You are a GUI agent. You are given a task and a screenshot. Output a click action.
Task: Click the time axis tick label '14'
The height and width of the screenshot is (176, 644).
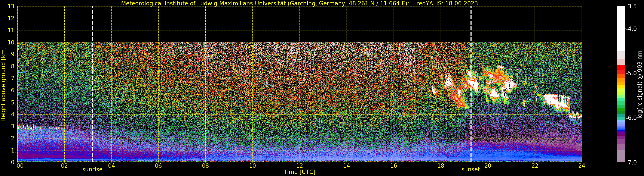pos(347,166)
